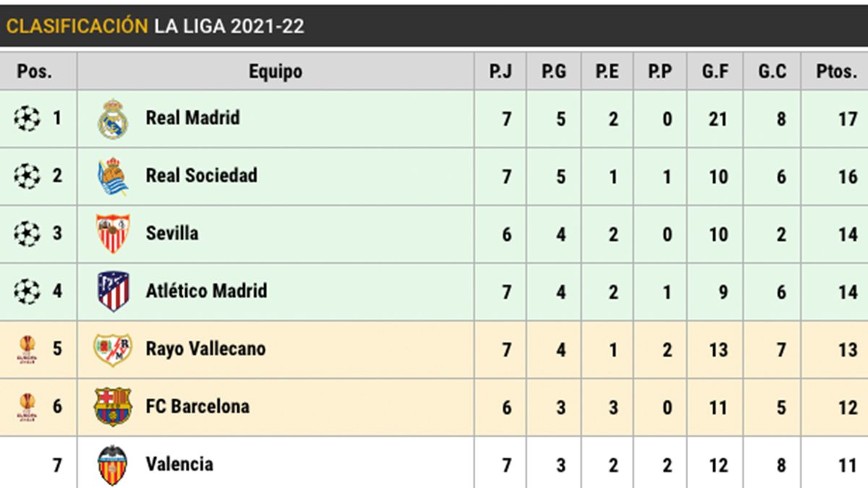Click the Rayo Vallecano club crest
Viewport: 868px width, 488px height.
[x=113, y=349]
